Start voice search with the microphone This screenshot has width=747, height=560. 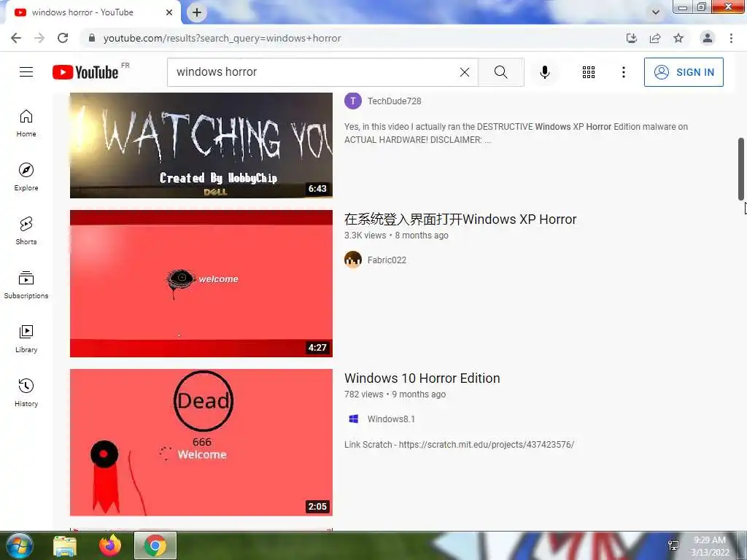pyautogui.click(x=544, y=72)
